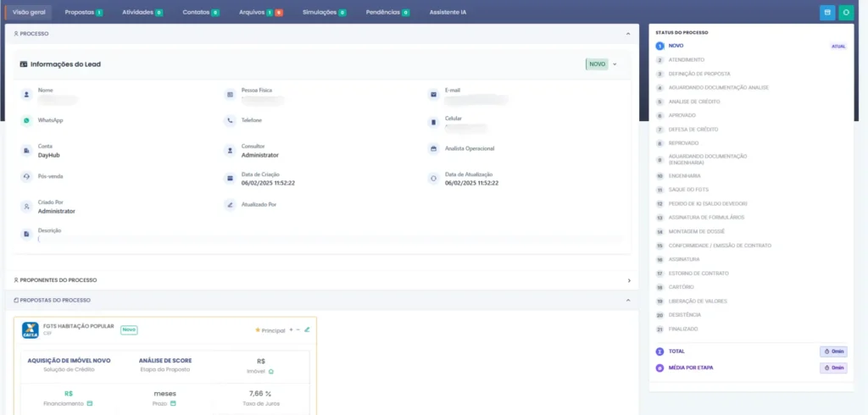Image resolution: width=868 pixels, height=415 pixels.
Task: Toggle the Principal star on the proposal
Action: pyautogui.click(x=258, y=330)
